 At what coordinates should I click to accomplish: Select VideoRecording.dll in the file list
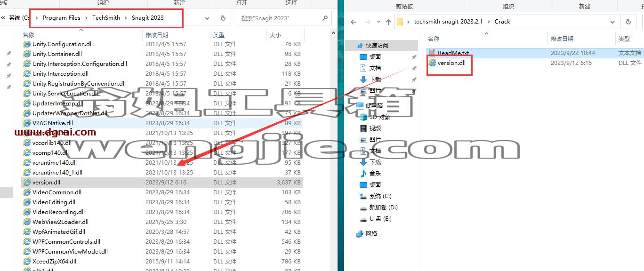162,212
